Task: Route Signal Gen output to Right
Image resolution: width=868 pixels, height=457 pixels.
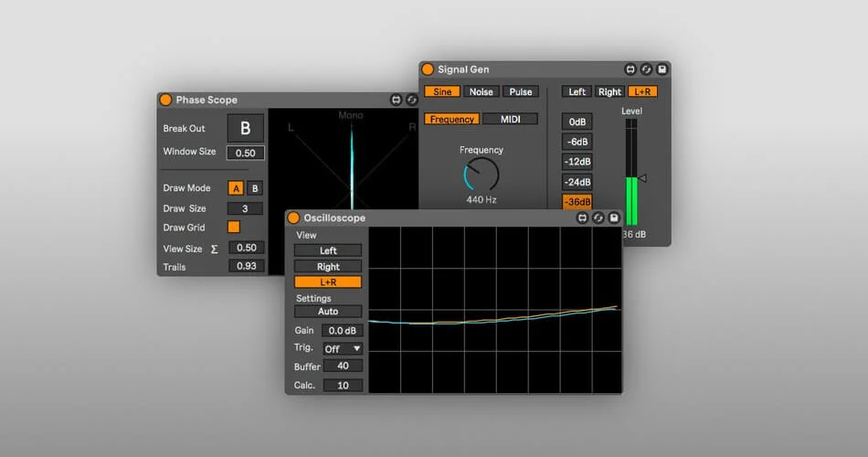Action: (x=609, y=91)
